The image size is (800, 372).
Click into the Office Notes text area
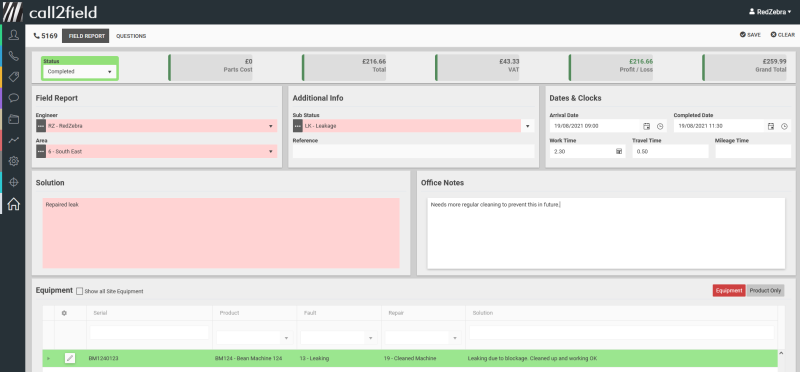pyautogui.click(x=606, y=233)
